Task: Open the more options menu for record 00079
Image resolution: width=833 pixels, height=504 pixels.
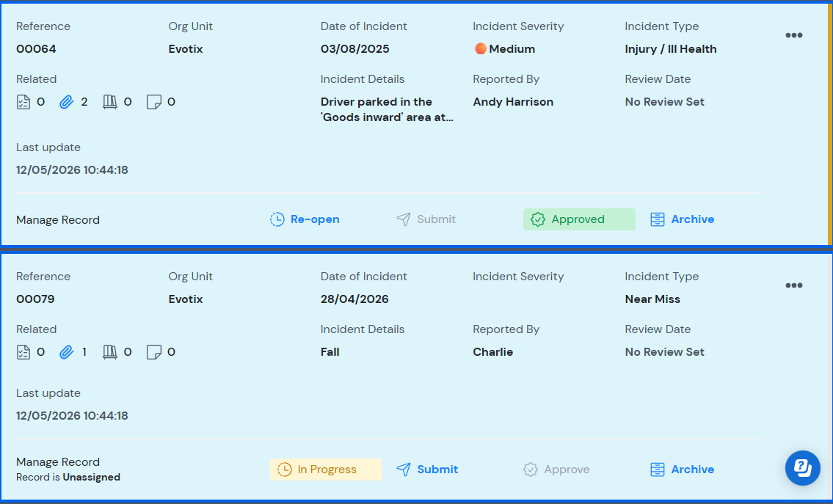Action: (793, 285)
